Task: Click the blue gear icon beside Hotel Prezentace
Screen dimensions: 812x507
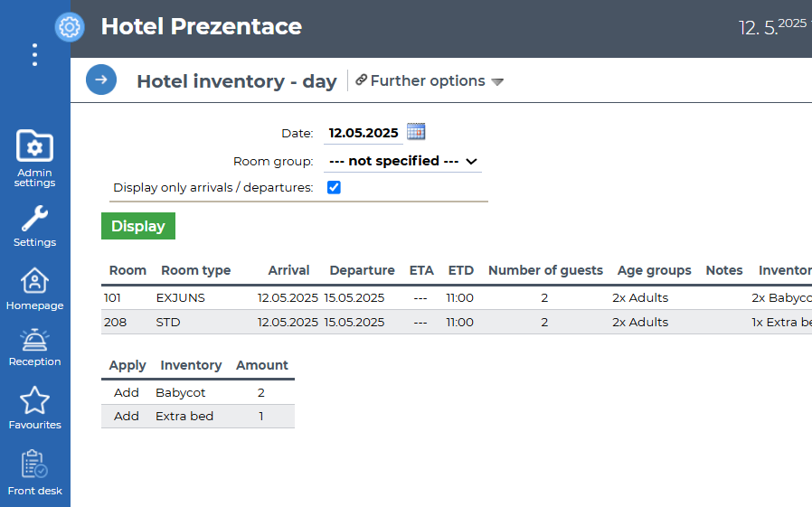Action: 70,27
